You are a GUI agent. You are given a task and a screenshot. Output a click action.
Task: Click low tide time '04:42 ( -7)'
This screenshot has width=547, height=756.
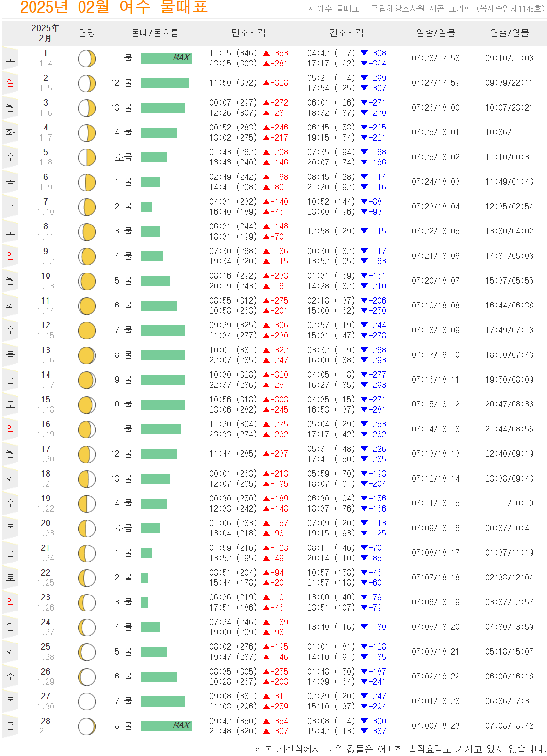(331, 53)
